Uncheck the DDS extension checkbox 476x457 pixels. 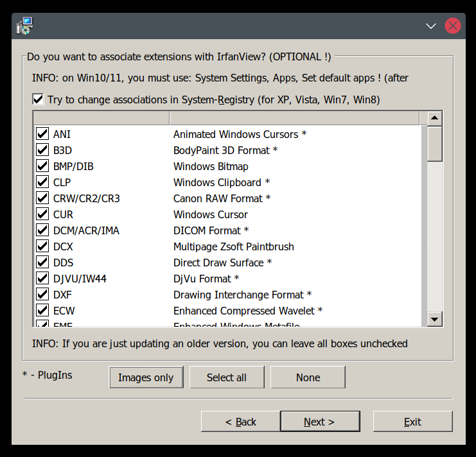click(42, 263)
